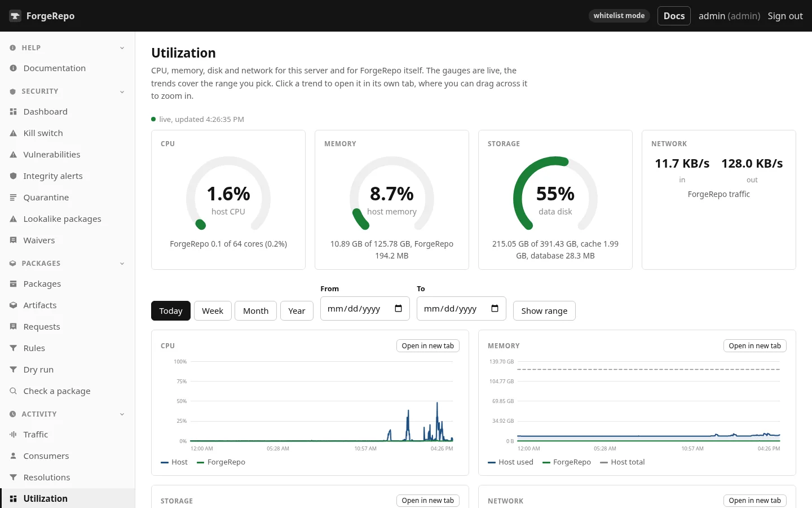This screenshot has height=508, width=812.
Task: Toggle Host series in CPU legend
Action: 174,462
